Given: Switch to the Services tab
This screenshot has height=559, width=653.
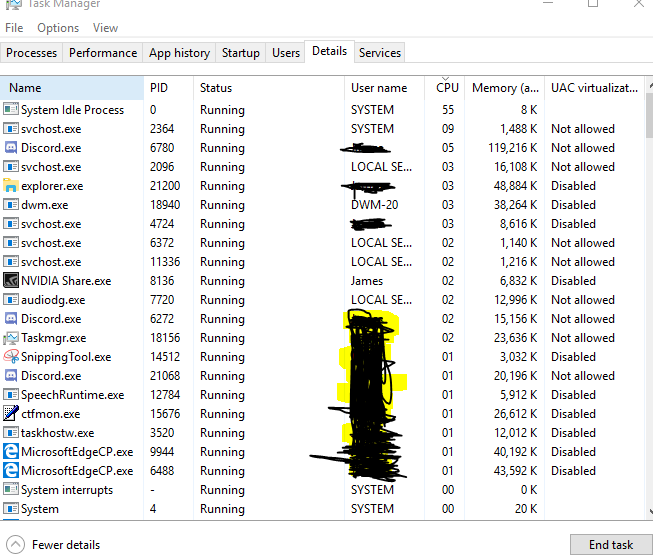Looking at the screenshot, I should click(380, 53).
